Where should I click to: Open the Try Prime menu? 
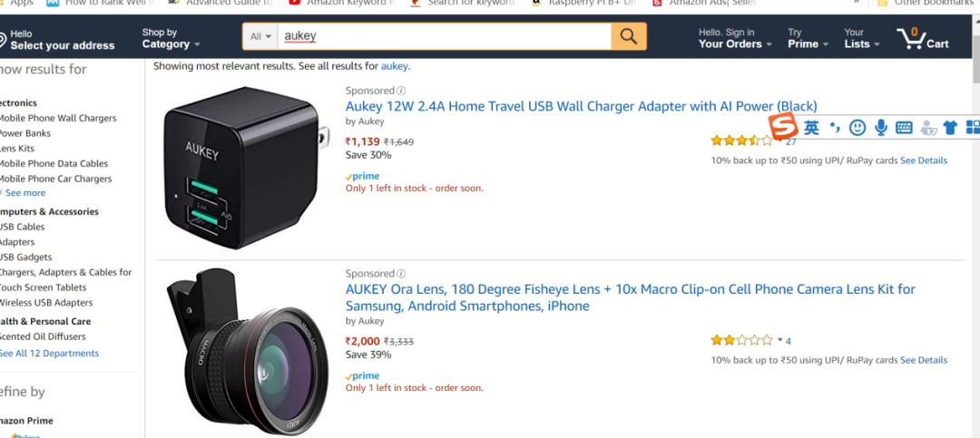(808, 38)
